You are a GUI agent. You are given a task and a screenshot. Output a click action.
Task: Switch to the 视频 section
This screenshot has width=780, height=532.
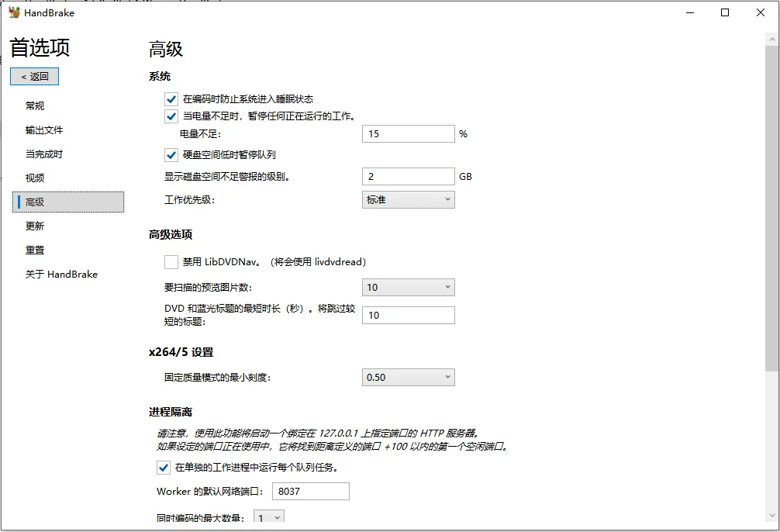point(35,178)
